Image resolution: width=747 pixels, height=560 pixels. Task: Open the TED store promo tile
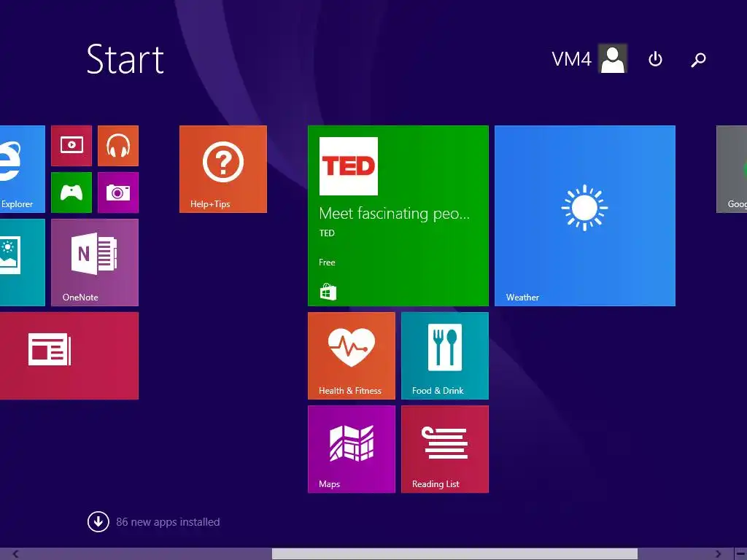pyautogui.click(x=398, y=216)
